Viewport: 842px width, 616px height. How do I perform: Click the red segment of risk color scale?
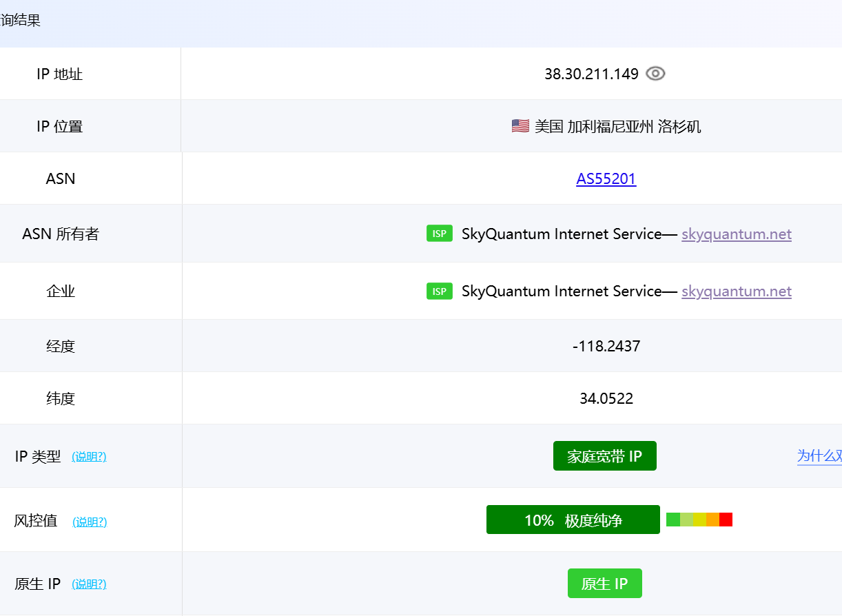tap(726, 520)
